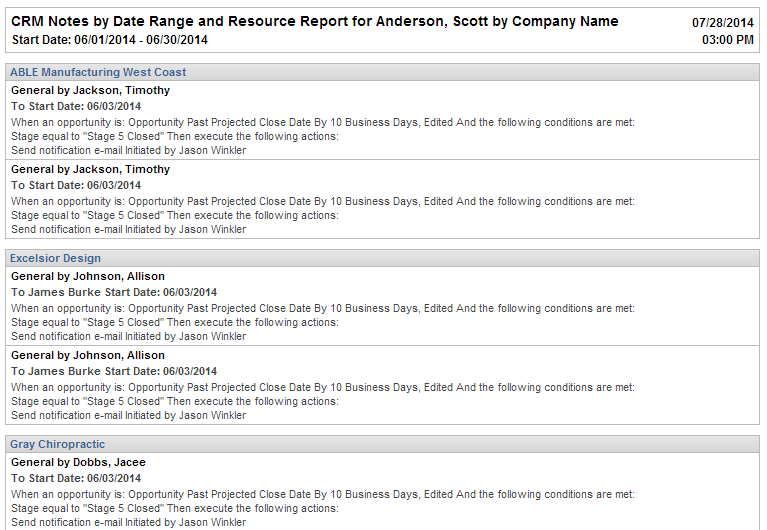Click To Start Date line in first Jackson note
The image size is (767, 530).
click(76, 106)
